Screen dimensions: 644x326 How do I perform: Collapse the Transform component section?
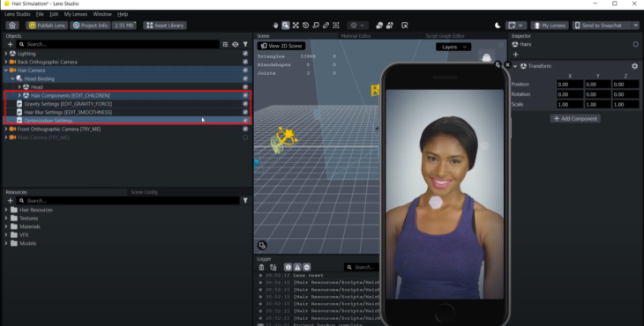(515, 66)
